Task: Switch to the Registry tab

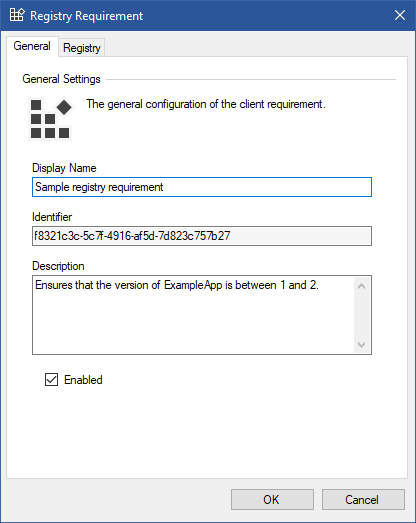Action: [82, 48]
